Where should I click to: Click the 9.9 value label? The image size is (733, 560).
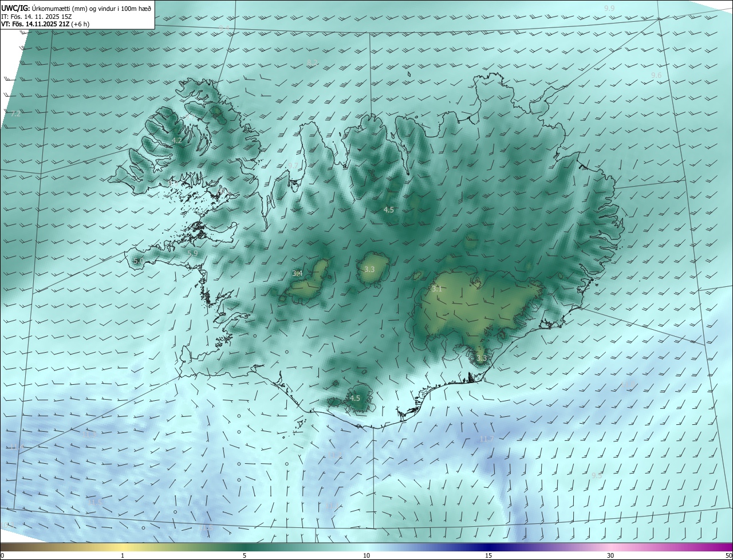[x=609, y=9]
